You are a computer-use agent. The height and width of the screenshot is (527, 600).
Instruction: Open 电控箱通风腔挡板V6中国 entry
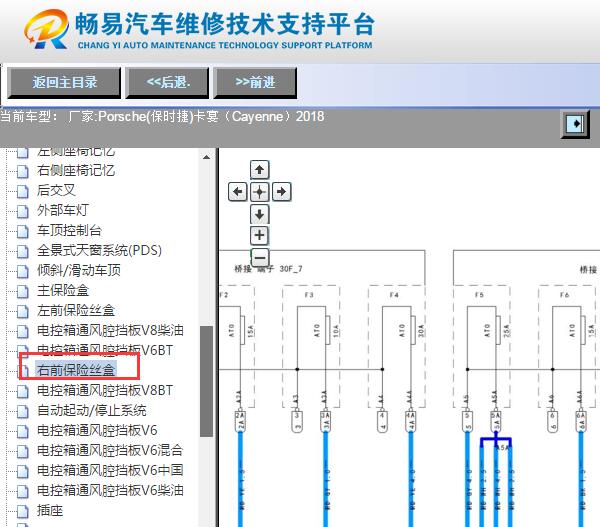point(110,470)
